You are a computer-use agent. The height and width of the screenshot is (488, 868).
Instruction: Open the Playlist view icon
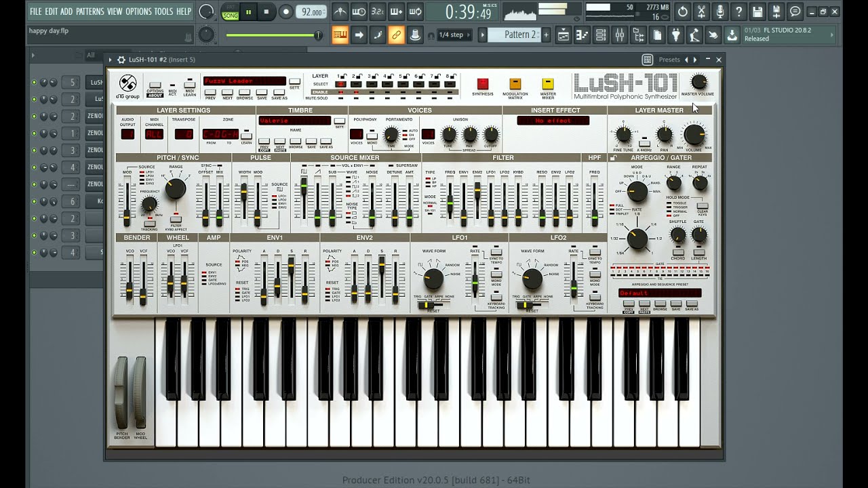tap(563, 35)
